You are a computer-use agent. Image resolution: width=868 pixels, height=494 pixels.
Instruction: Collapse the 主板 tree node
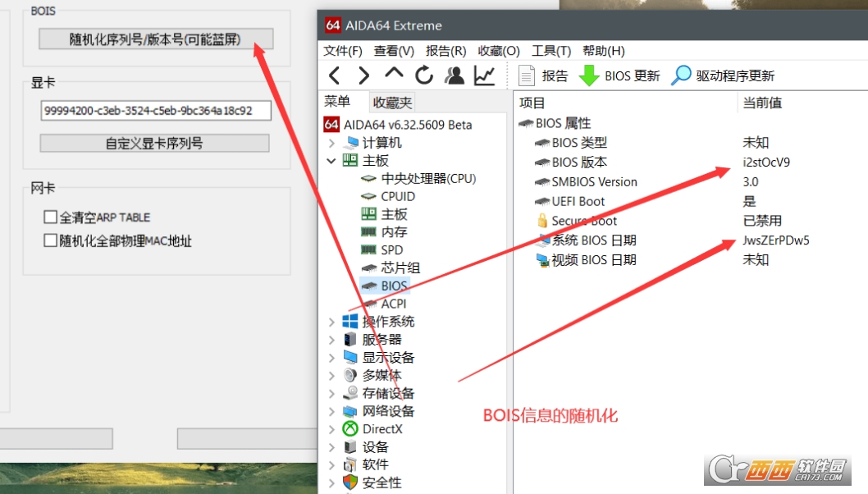(x=331, y=161)
